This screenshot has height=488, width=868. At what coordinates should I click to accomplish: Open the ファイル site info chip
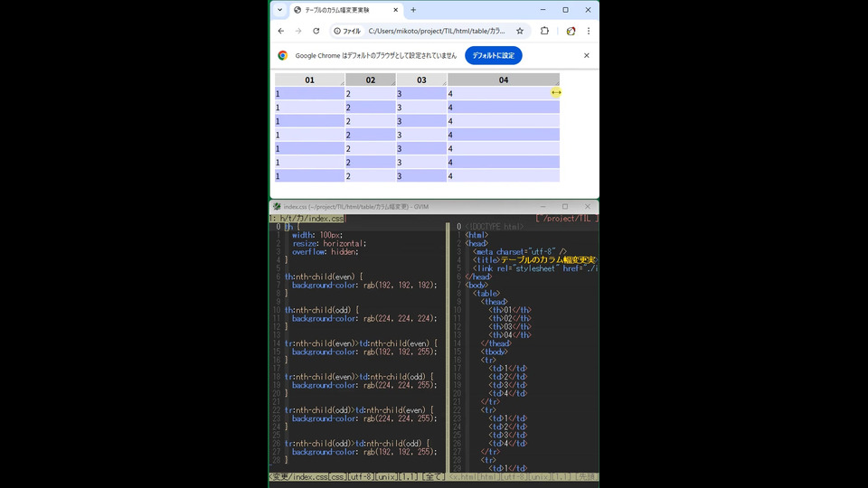pos(347,31)
